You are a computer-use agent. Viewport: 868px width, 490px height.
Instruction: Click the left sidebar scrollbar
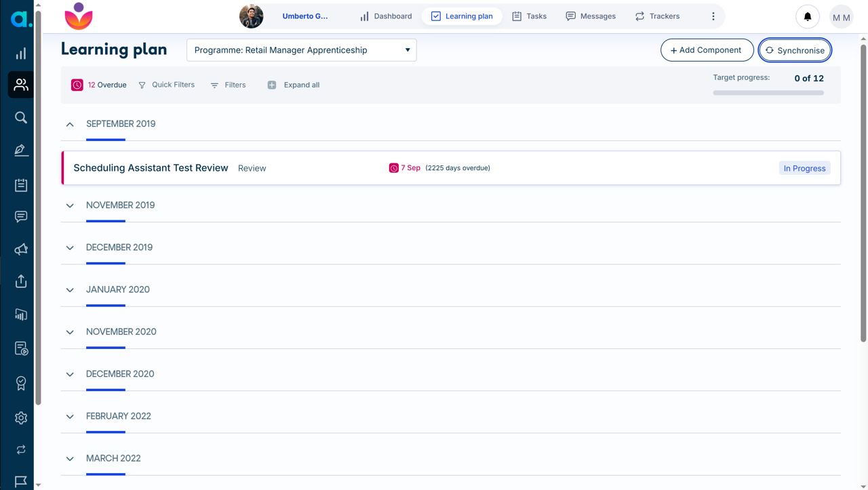[39, 207]
